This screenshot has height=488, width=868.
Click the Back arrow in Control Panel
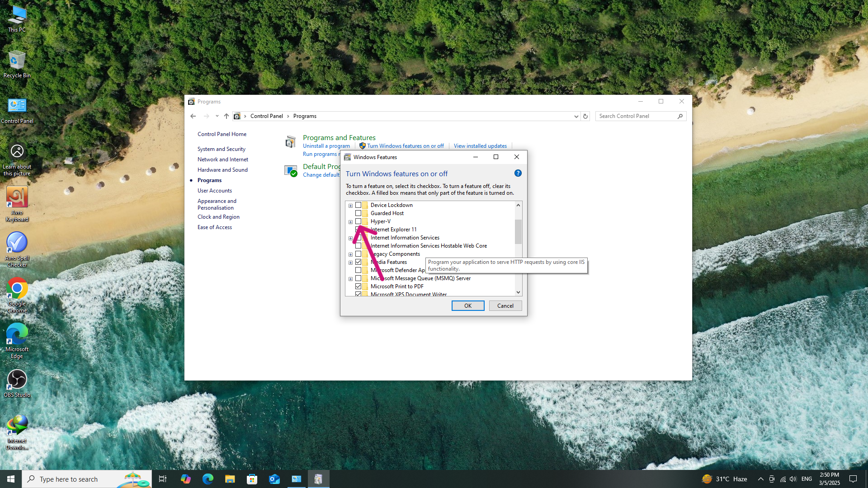(x=193, y=116)
